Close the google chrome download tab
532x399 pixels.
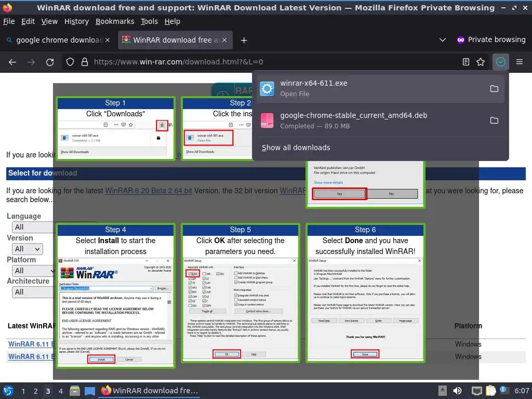click(x=108, y=40)
